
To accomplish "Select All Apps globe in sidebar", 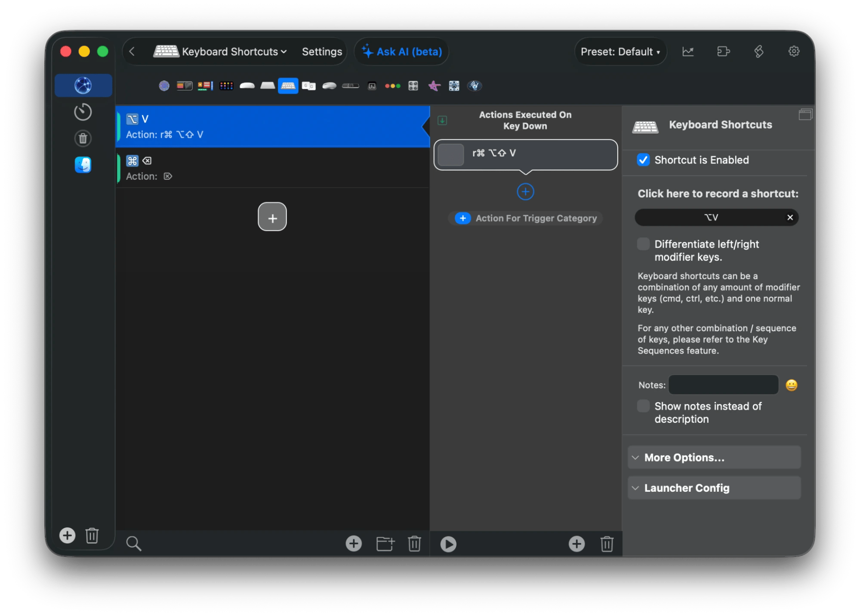I will coord(83,85).
